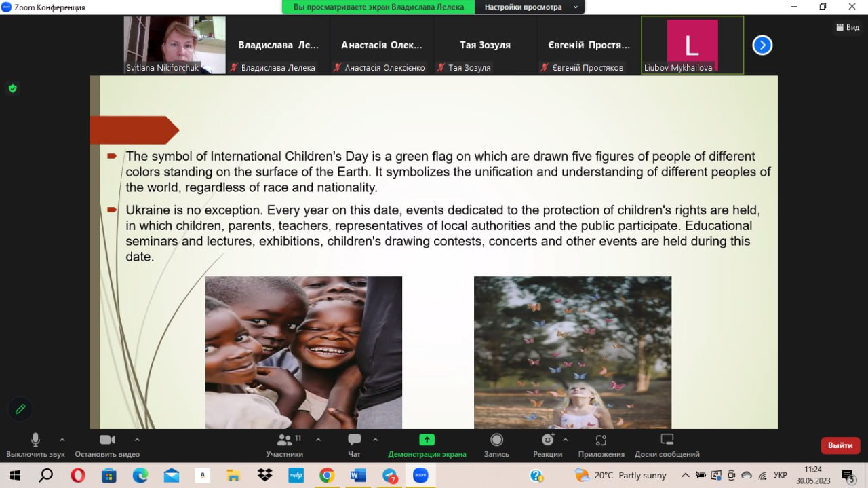Select Liubov Mykhailova participant tile

[x=692, y=45]
